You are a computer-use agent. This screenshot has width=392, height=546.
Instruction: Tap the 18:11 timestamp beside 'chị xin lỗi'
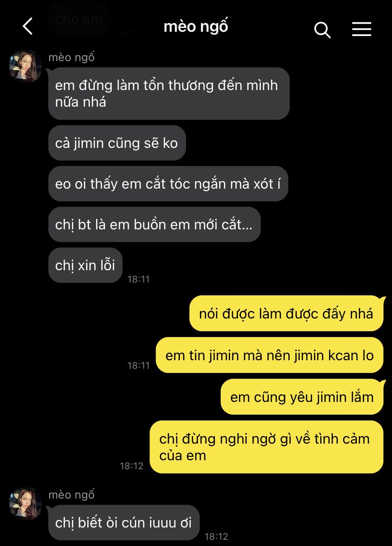[138, 279]
